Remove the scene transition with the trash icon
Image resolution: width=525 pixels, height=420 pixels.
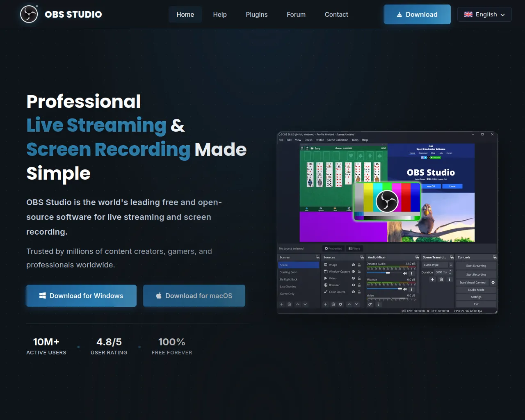[x=441, y=279]
